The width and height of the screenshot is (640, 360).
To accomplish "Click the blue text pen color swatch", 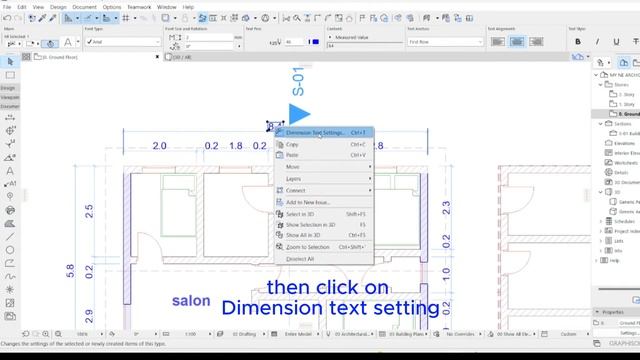I will pyautogui.click(x=316, y=42).
